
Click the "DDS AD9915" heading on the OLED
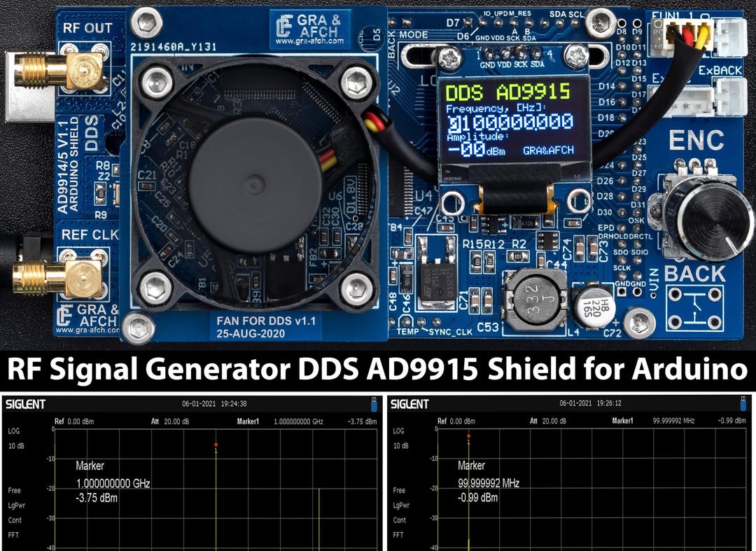pos(508,92)
